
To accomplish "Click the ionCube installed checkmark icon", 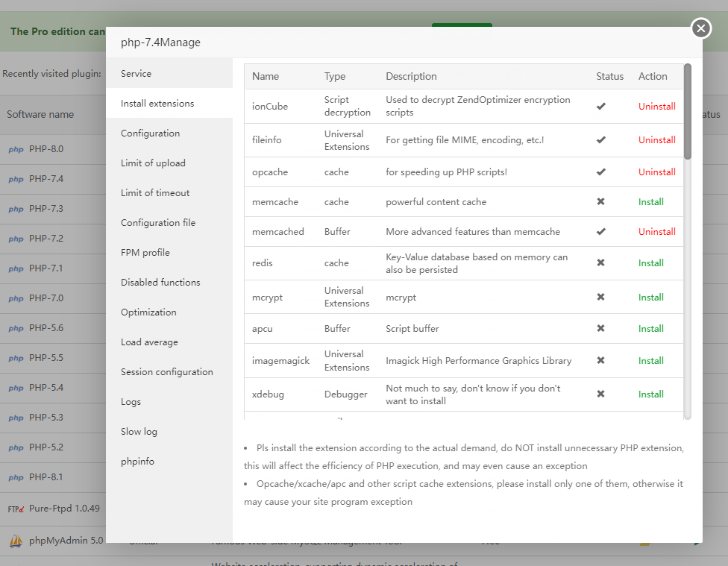I will 600,107.
